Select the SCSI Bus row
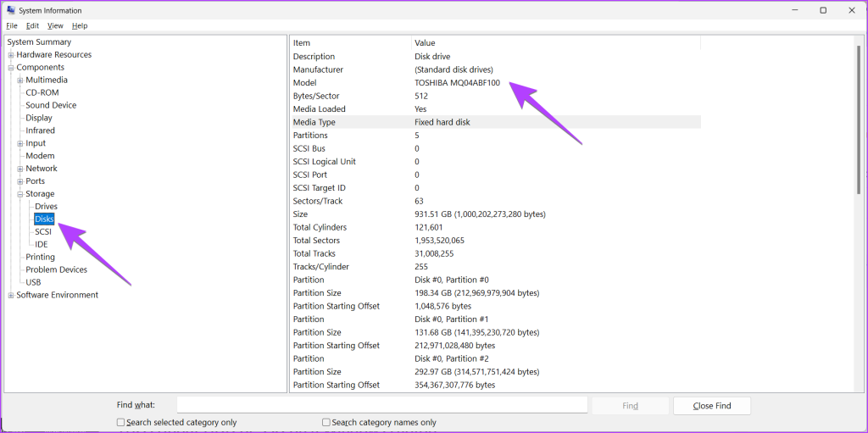 coord(495,148)
